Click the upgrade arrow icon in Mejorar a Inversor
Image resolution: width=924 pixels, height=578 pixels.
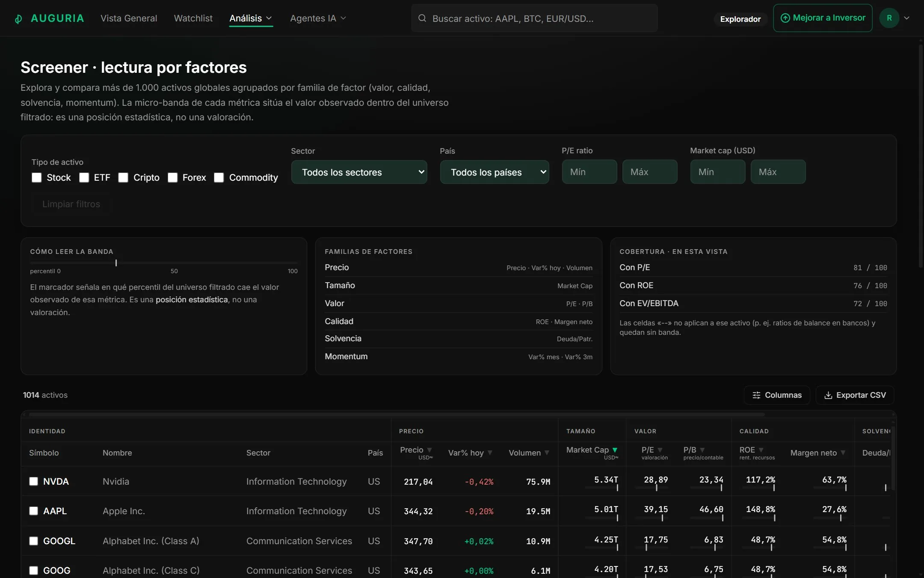click(785, 18)
